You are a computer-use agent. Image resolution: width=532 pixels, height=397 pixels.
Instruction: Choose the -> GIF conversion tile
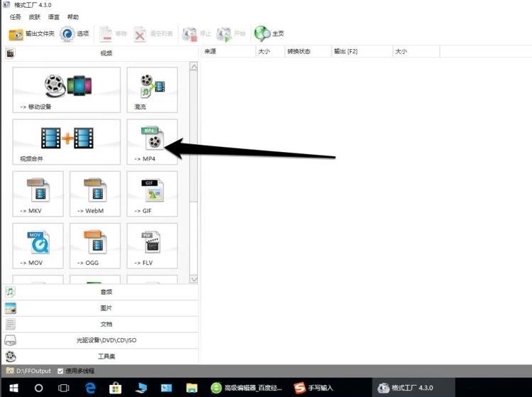(x=152, y=194)
